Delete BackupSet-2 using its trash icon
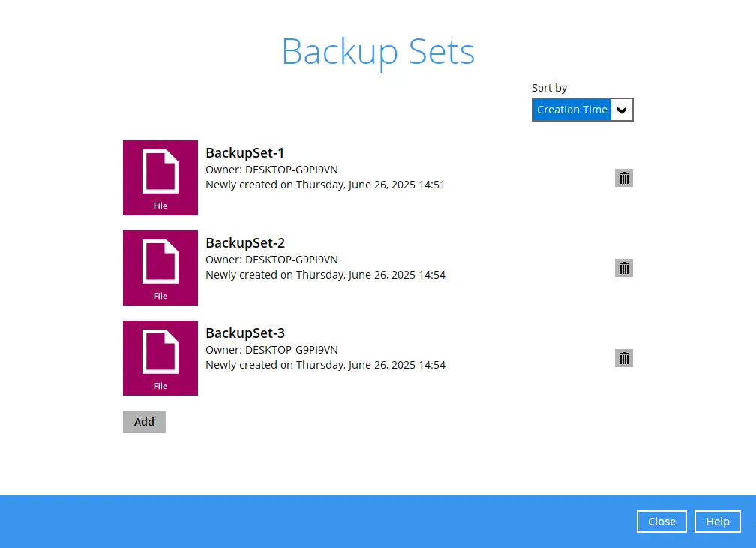This screenshot has height=548, width=756. pos(624,268)
